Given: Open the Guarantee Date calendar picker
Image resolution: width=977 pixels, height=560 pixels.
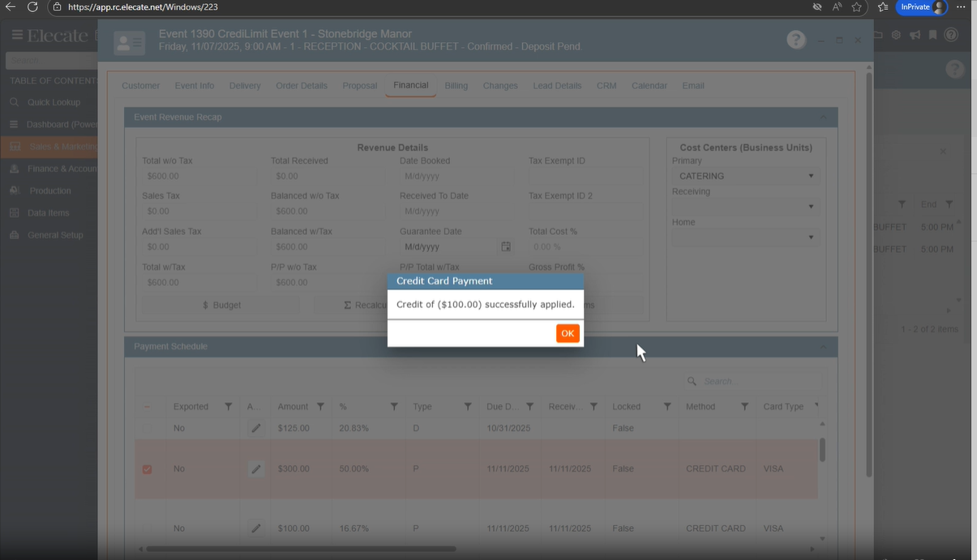Looking at the screenshot, I should pyautogui.click(x=506, y=246).
